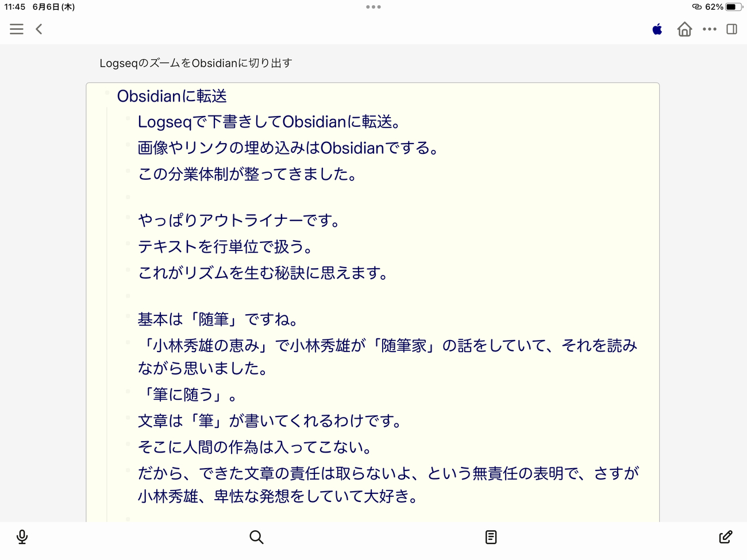747x560 pixels.
Task: Open search with magnifier icon
Action: [x=256, y=537]
